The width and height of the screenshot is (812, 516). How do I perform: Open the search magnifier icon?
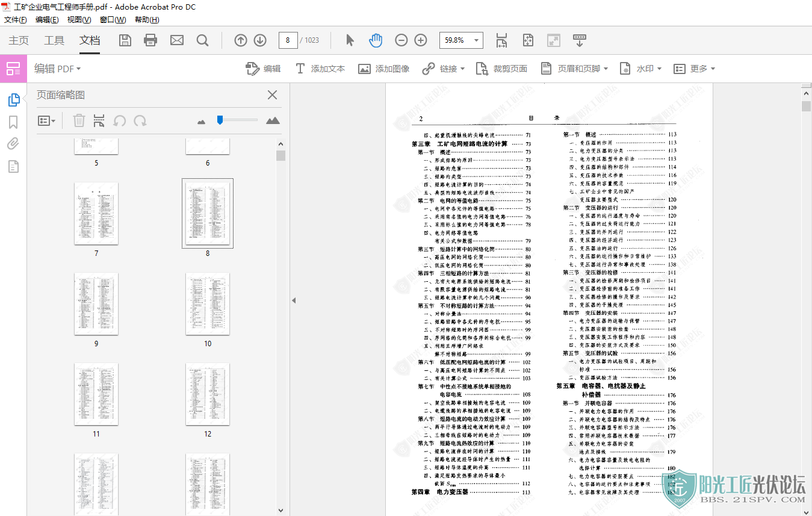click(x=202, y=40)
